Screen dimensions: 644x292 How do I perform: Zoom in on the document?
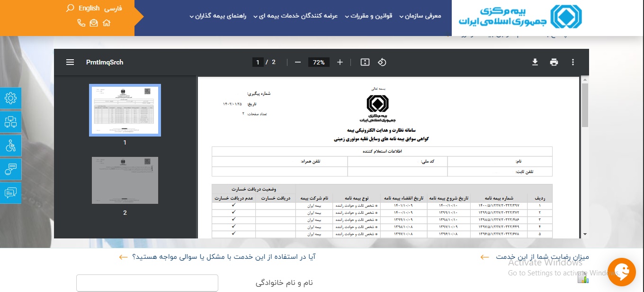click(340, 62)
